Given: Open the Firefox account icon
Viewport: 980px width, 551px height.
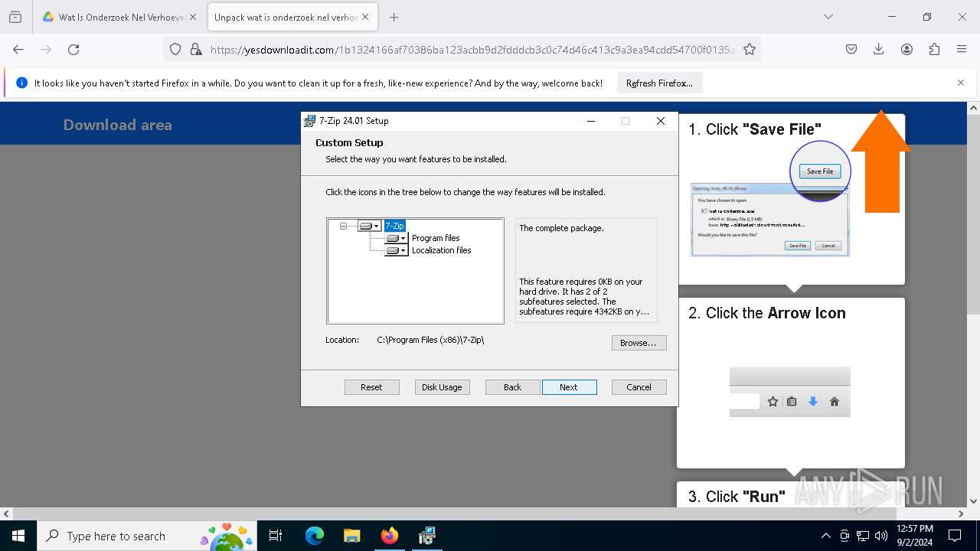Looking at the screenshot, I should [906, 49].
